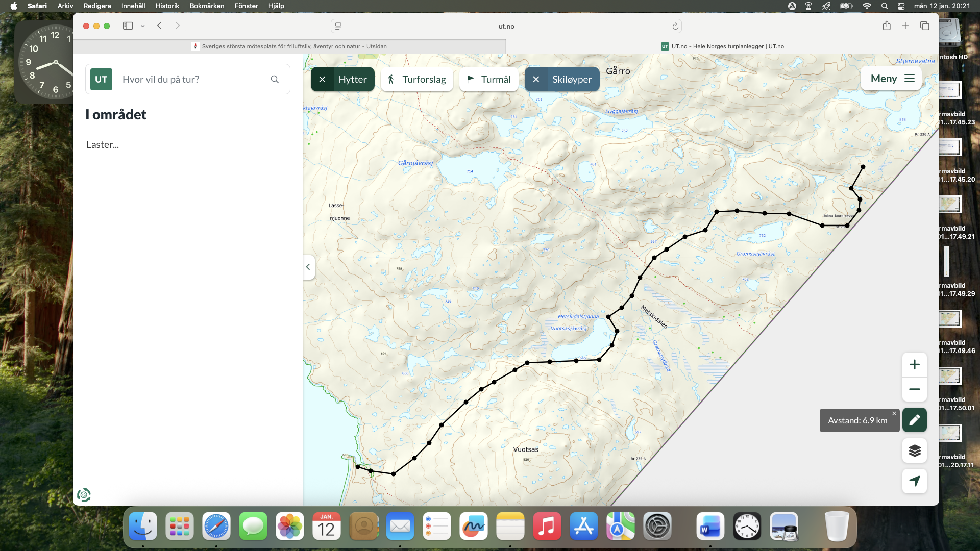Screen dimensions: 980x551
Task: Switch to the Utsidan tab
Action: (x=289, y=46)
